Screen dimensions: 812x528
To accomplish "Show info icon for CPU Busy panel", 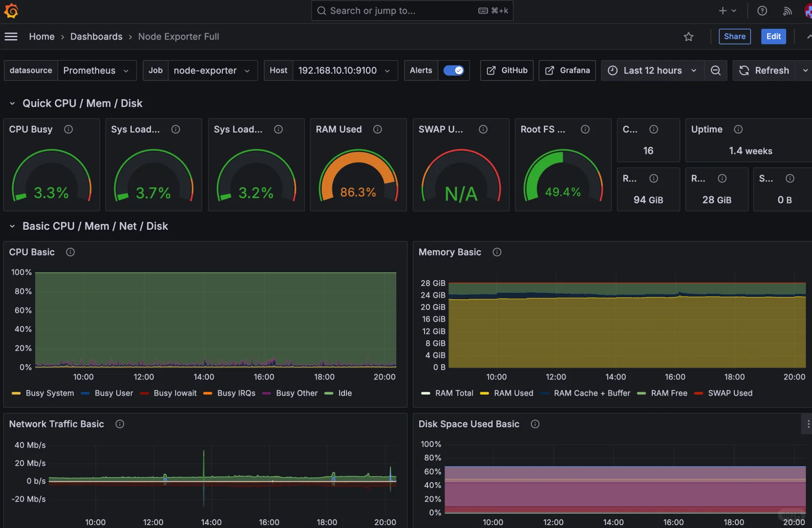I will pos(68,129).
